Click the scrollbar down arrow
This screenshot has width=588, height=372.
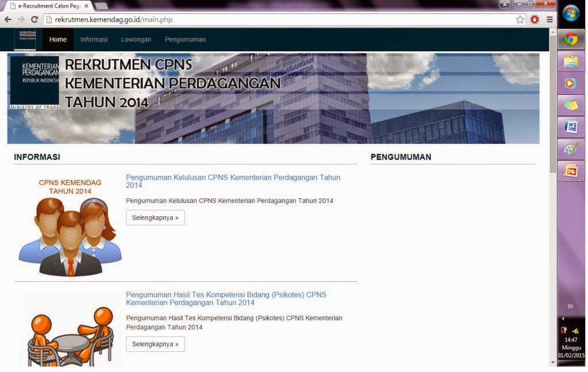coord(553,362)
